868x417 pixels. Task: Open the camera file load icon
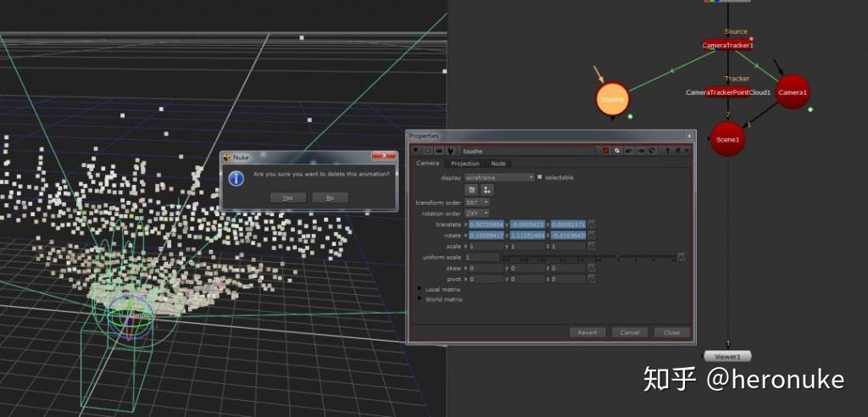pyautogui.click(x=471, y=191)
